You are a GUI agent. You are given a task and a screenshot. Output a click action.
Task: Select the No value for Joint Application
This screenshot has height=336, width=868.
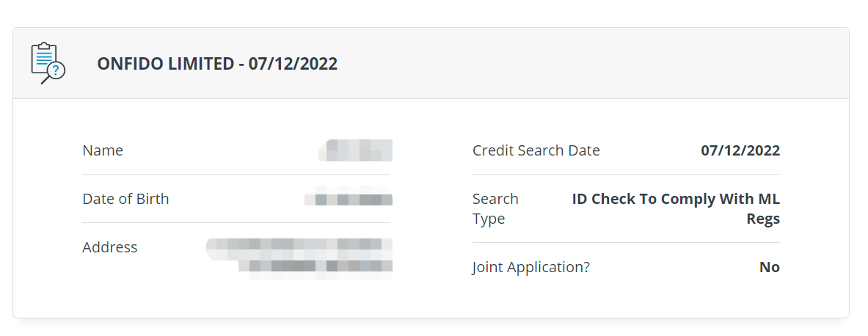click(770, 267)
